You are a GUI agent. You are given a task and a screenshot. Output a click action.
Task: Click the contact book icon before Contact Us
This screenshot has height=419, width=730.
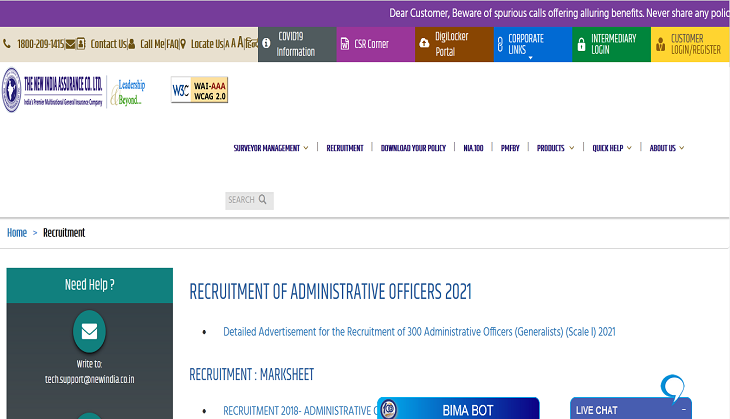click(81, 44)
